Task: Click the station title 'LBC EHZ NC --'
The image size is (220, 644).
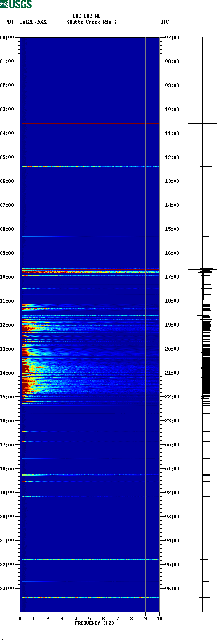Action: click(x=91, y=16)
